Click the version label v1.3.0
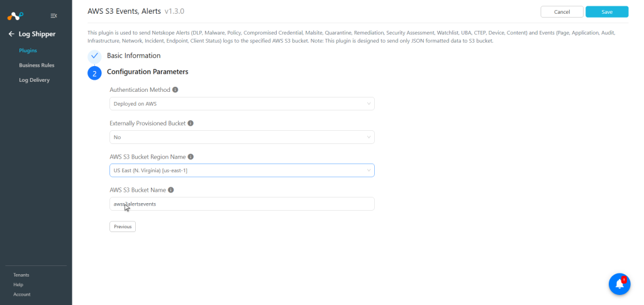Viewport: 644px width, 305px height. tap(174, 11)
